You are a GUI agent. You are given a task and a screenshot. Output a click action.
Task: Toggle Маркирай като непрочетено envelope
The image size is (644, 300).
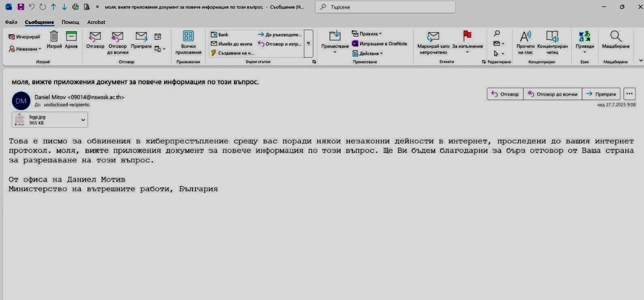(x=433, y=37)
